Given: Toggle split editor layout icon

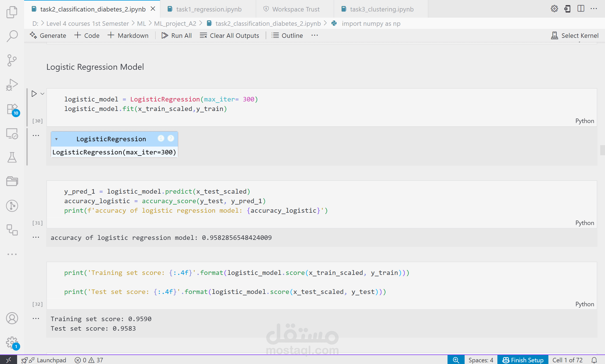Looking at the screenshot, I should [581, 9].
